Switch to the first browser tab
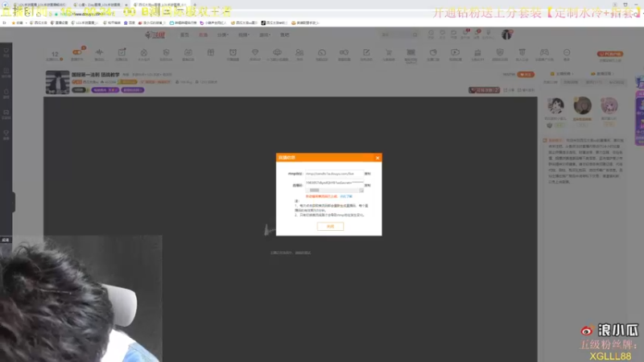This screenshot has height=362, width=644. [x=40, y=5]
